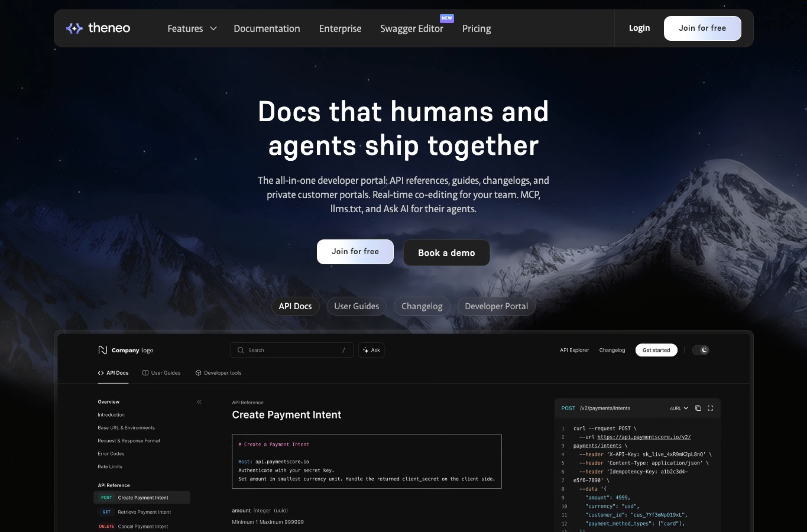Viewport: 807px width, 532px height.
Task: Click the Company logo icon in docs preview
Action: pyautogui.click(x=102, y=350)
